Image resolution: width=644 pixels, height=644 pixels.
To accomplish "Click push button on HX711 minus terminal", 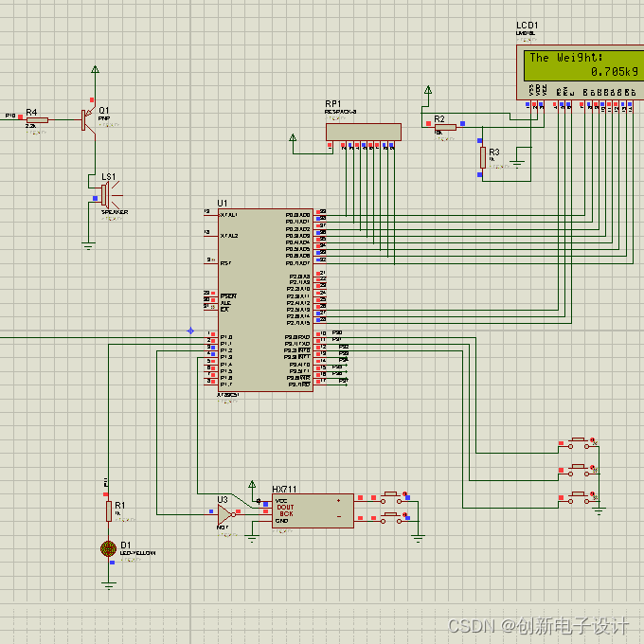I will point(391,518).
